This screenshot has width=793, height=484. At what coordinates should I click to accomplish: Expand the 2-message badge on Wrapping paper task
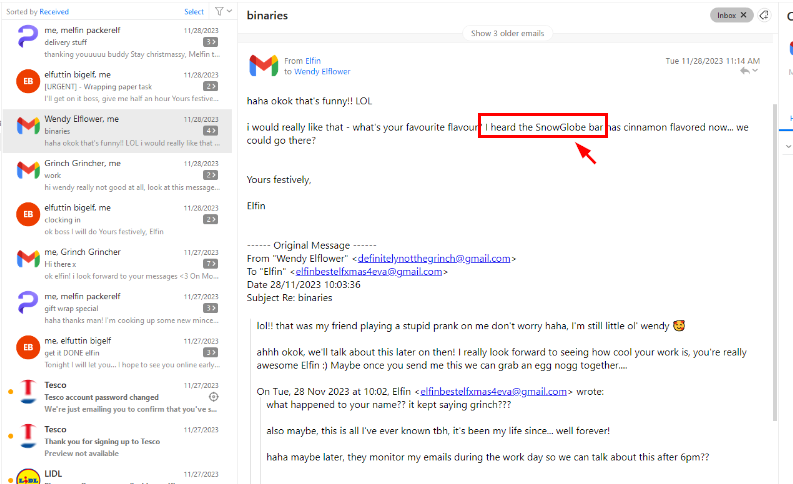[210, 86]
